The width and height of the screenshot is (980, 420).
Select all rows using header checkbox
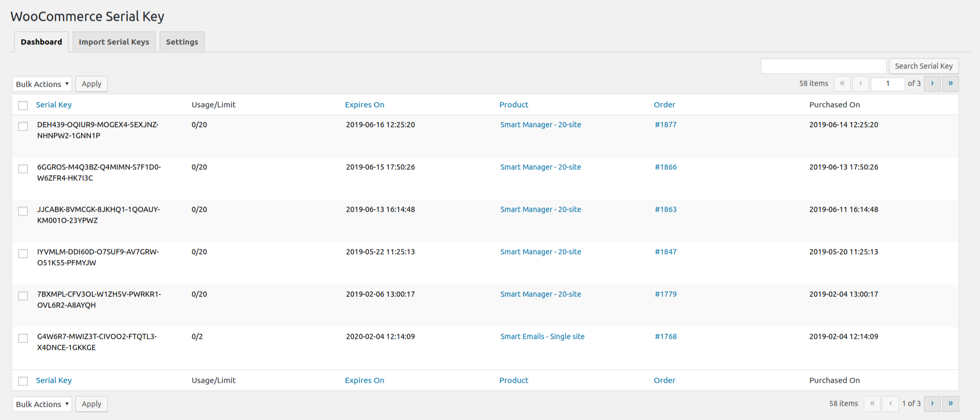[23, 106]
